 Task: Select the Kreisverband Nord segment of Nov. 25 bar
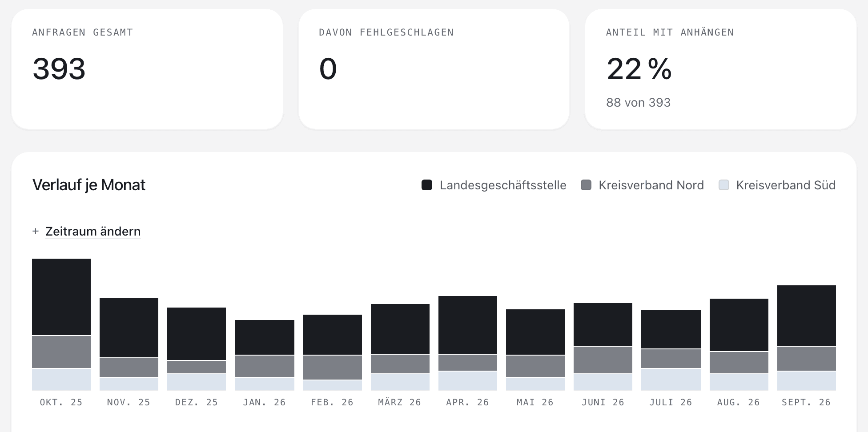pyautogui.click(x=129, y=368)
